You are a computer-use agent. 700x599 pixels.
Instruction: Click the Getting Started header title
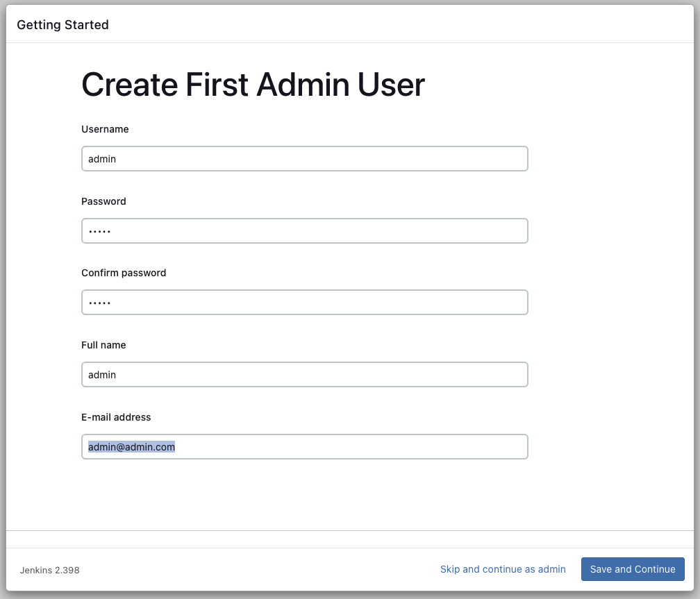[62, 24]
